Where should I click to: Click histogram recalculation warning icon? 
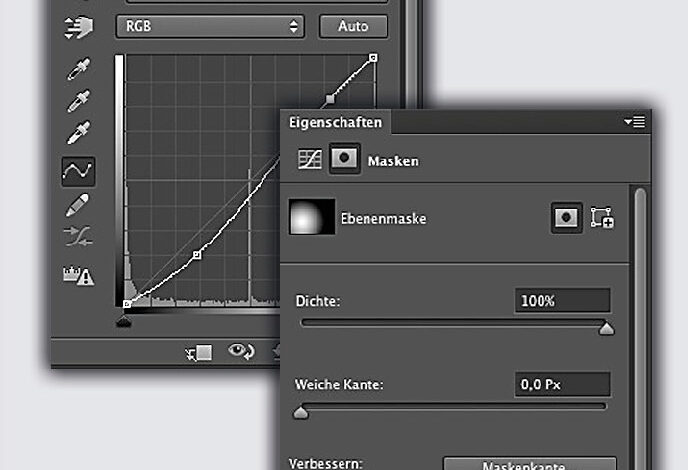[79, 276]
